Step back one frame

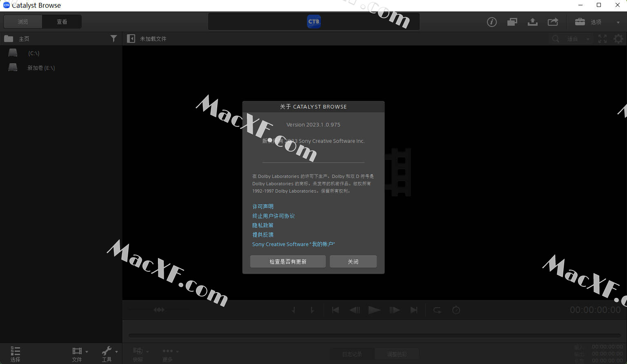(x=355, y=310)
